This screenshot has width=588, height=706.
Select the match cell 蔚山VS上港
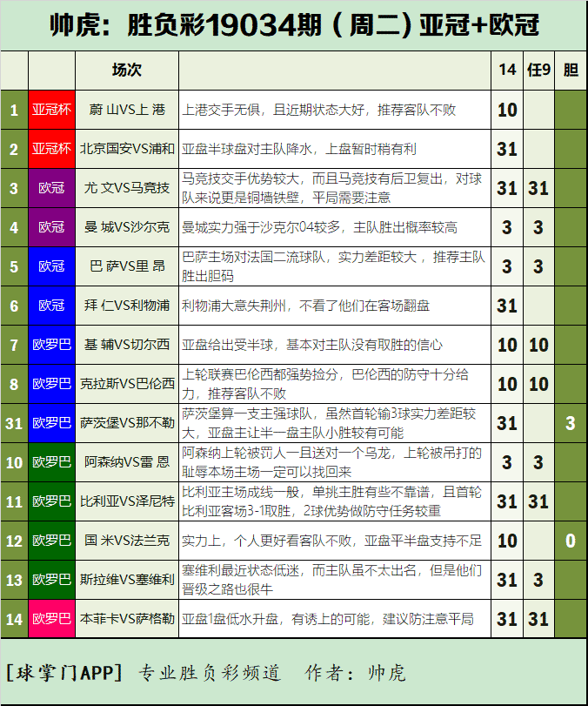127,110
